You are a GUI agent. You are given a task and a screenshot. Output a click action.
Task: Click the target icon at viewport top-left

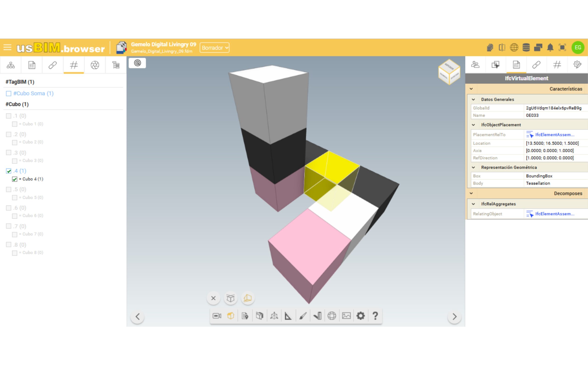tap(138, 63)
